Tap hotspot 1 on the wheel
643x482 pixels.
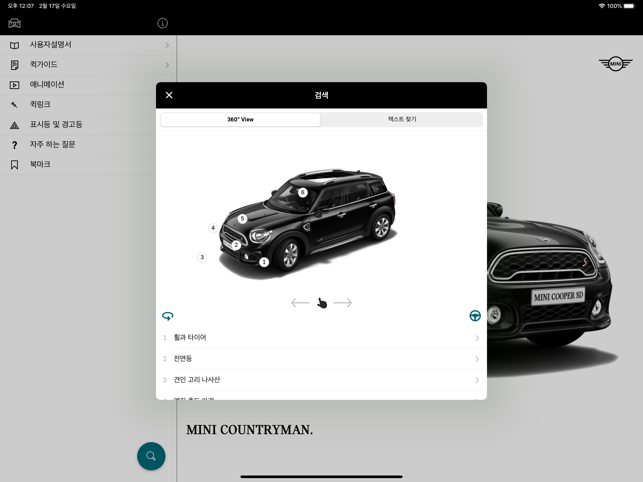click(x=264, y=262)
